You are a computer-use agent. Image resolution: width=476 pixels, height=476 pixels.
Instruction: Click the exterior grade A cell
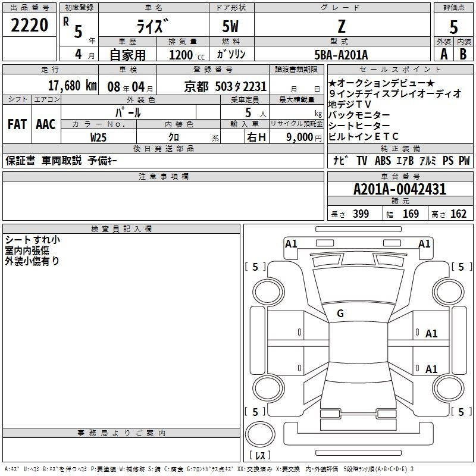click(443, 54)
